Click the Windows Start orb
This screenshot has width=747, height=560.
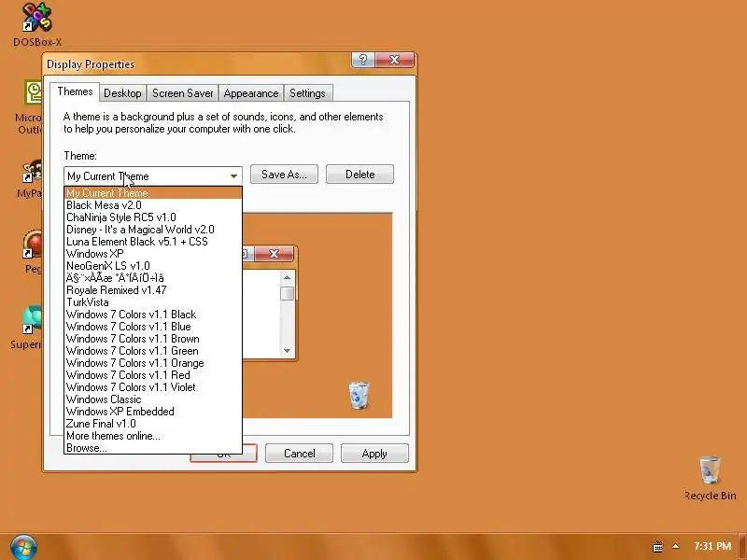[x=22, y=547]
